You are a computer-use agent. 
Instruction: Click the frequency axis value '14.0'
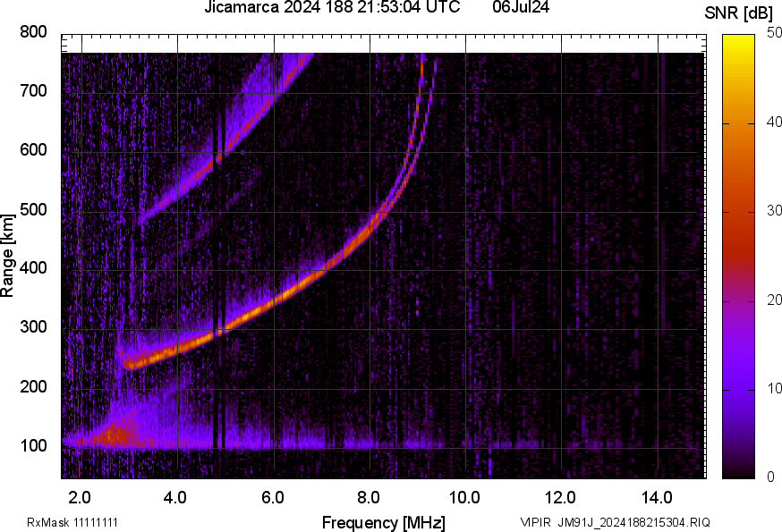(657, 498)
